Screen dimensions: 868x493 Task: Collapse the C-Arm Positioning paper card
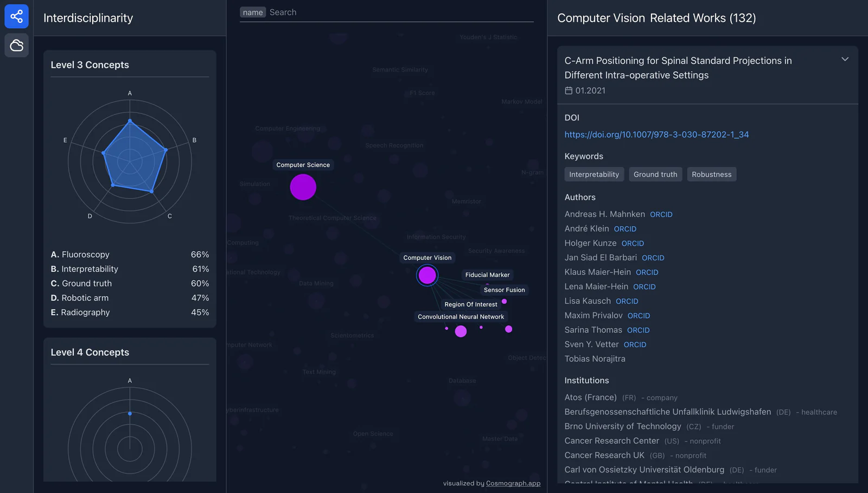(845, 59)
